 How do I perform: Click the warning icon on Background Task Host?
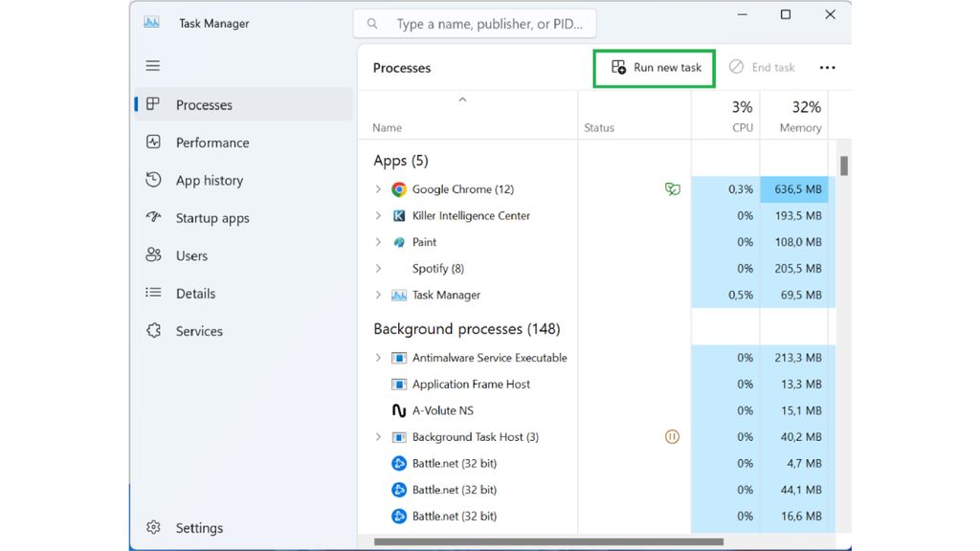673,436
